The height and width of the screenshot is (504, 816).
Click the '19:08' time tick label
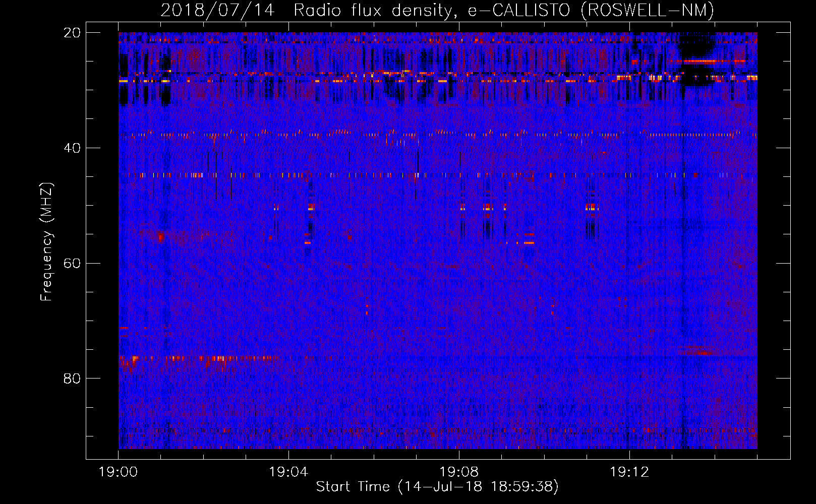point(459,472)
